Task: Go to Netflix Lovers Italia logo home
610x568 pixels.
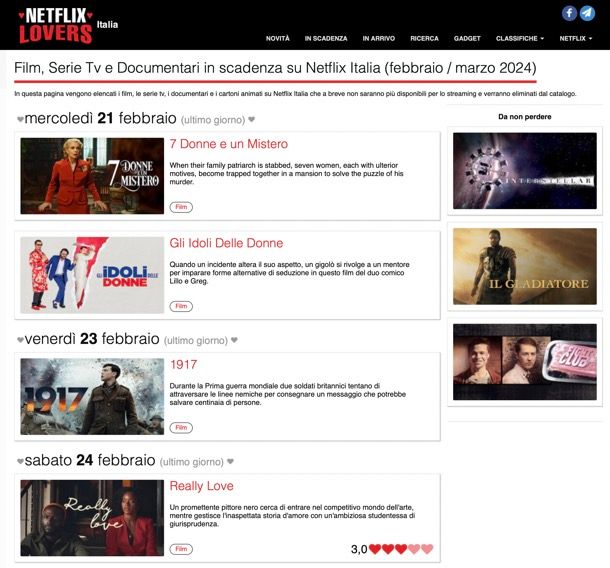Action: pos(68,26)
